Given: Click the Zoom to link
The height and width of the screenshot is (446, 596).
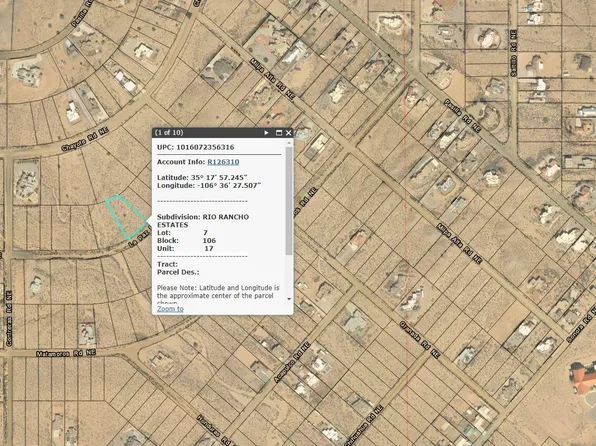Looking at the screenshot, I should point(170,309).
